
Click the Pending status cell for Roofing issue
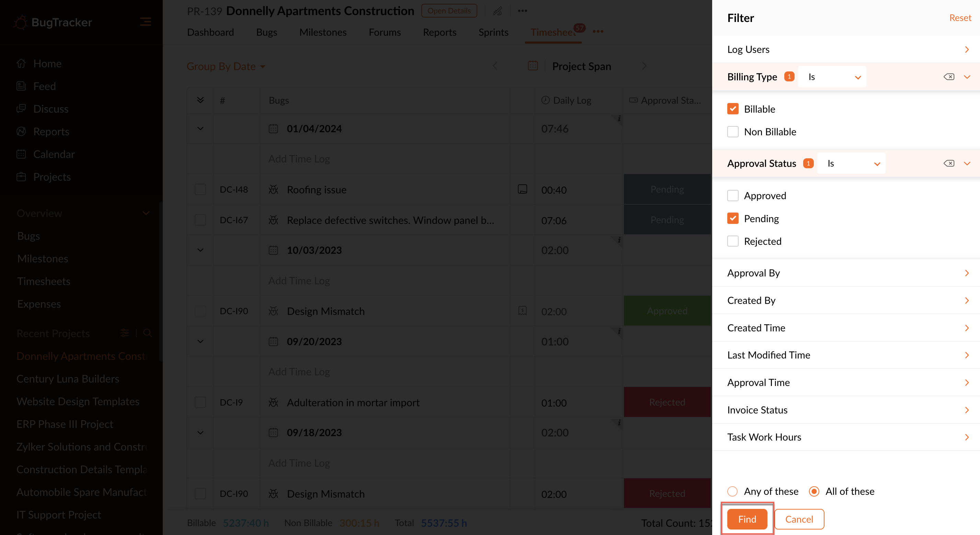point(667,189)
